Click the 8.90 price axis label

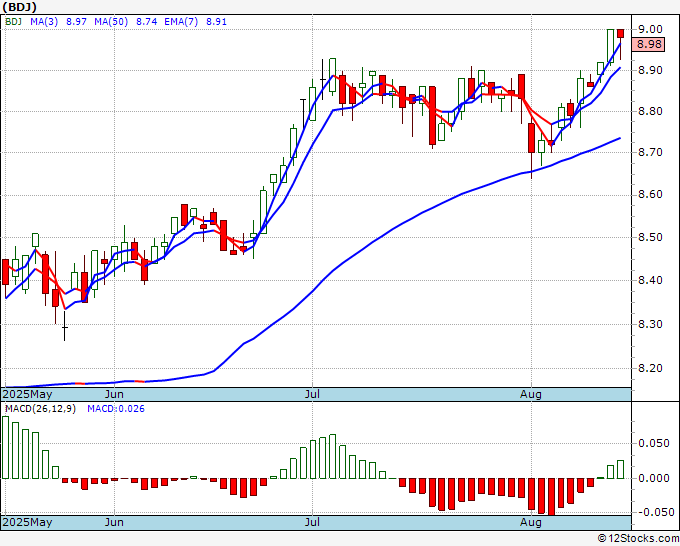pyautogui.click(x=650, y=70)
